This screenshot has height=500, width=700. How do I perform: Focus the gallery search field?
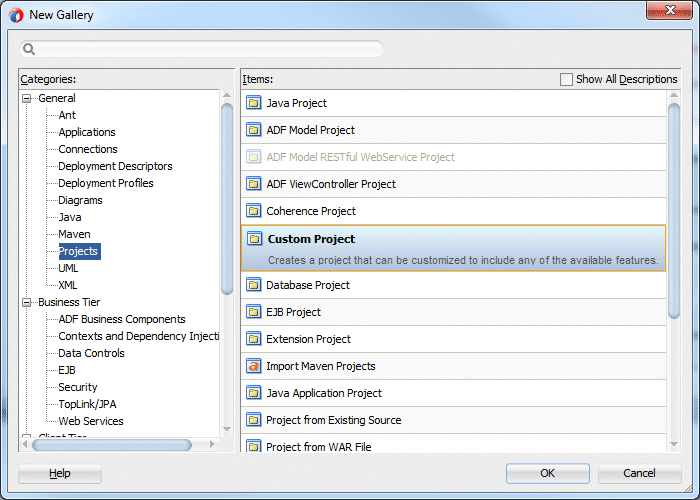201,49
